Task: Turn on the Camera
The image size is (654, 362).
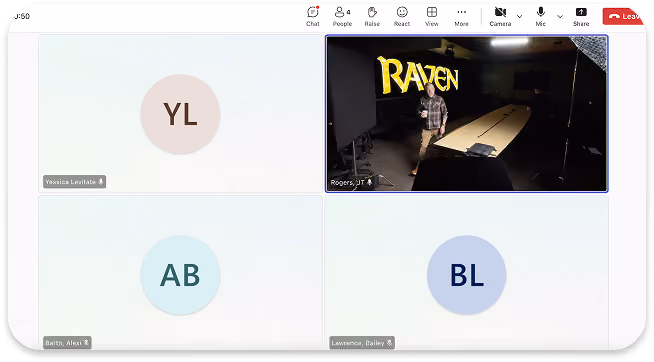Action: 500,17
